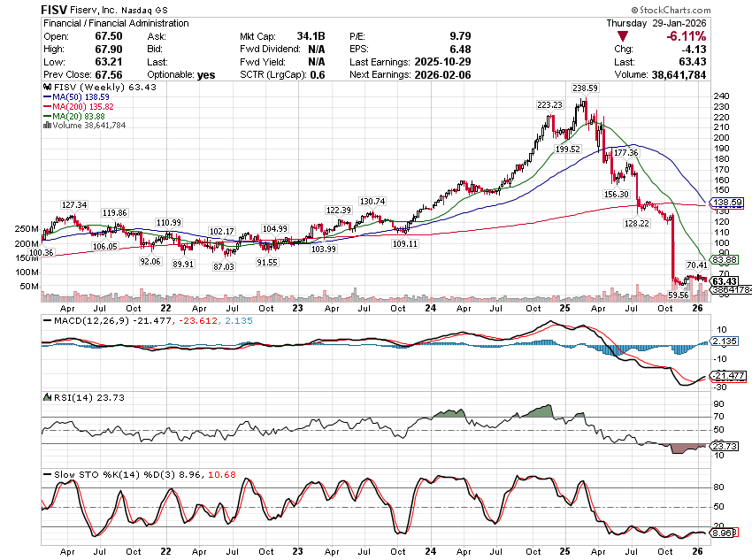752x560 pixels.
Task: Click the FISV ticker symbol heading
Action: pos(57,7)
